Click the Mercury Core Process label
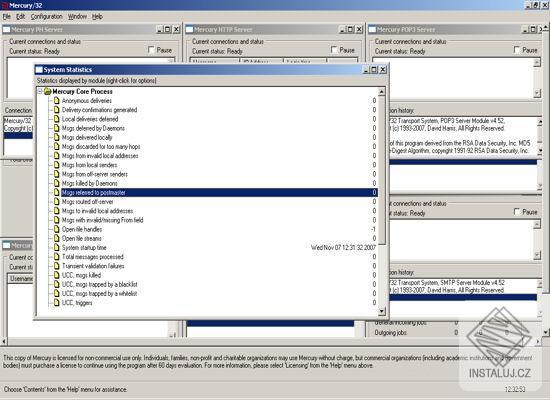Image resolution: width=550 pixels, height=400 pixels. pos(82,92)
